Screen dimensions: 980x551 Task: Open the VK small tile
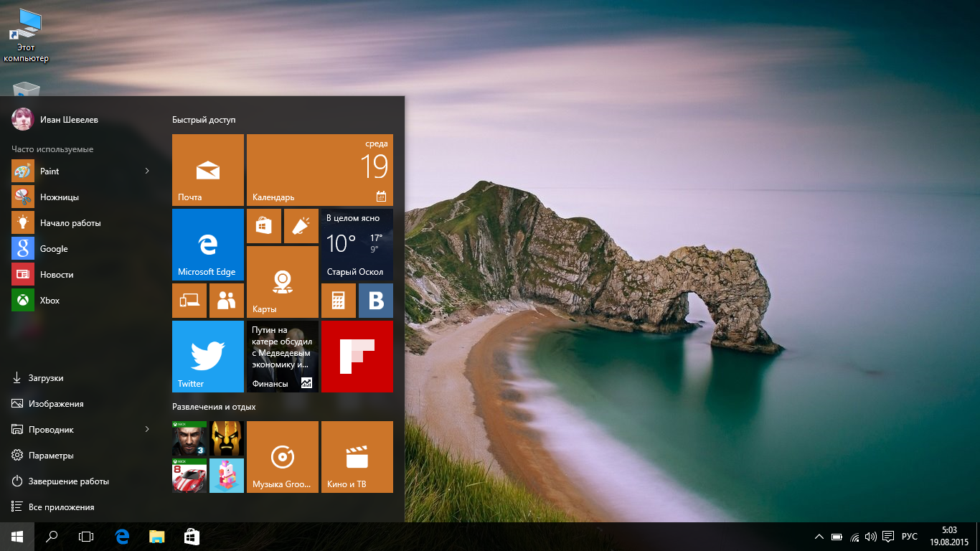coord(376,301)
